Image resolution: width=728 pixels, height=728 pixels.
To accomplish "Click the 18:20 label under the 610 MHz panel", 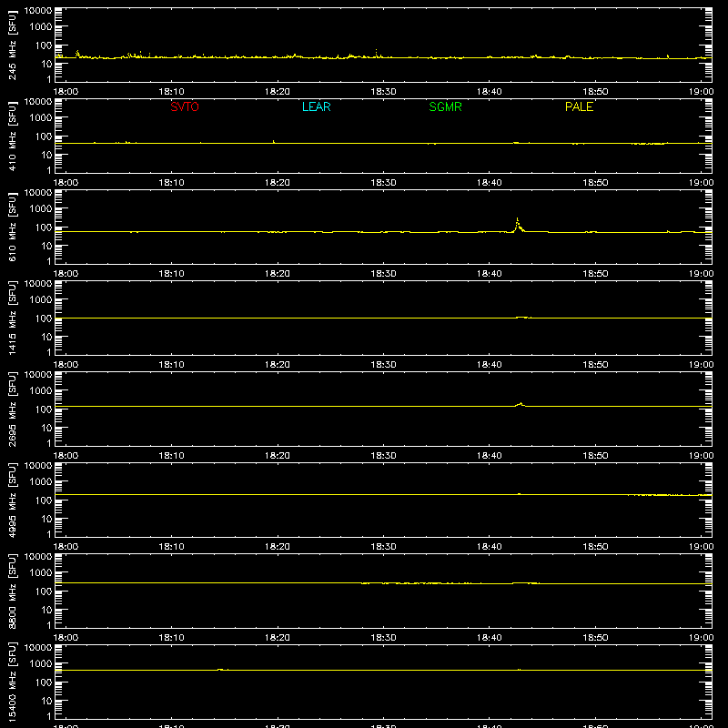I will pos(278,274).
